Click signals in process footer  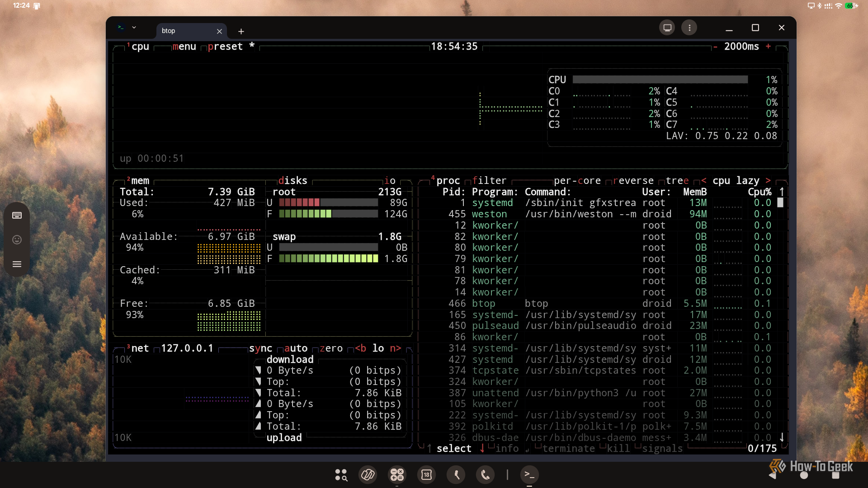pyautogui.click(x=662, y=449)
